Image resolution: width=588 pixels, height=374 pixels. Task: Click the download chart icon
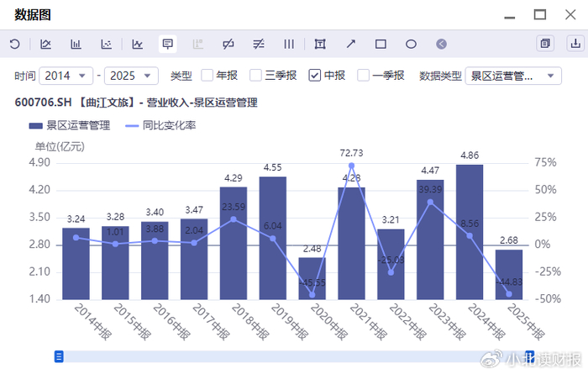pyautogui.click(x=574, y=44)
